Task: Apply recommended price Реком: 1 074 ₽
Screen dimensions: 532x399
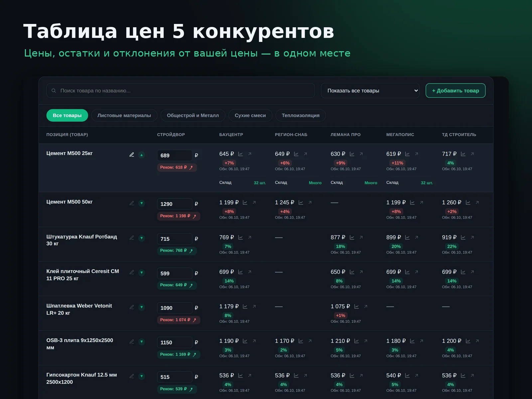Action: [179, 320]
